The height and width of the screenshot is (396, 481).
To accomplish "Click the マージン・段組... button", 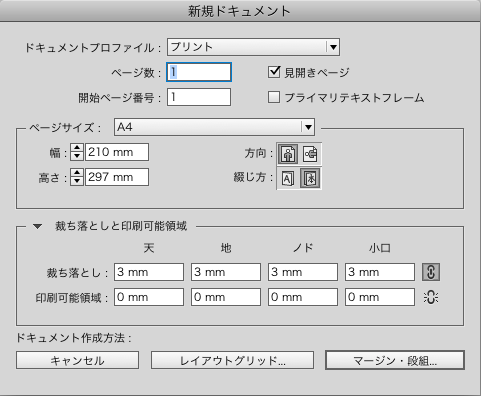I will pos(395,360).
